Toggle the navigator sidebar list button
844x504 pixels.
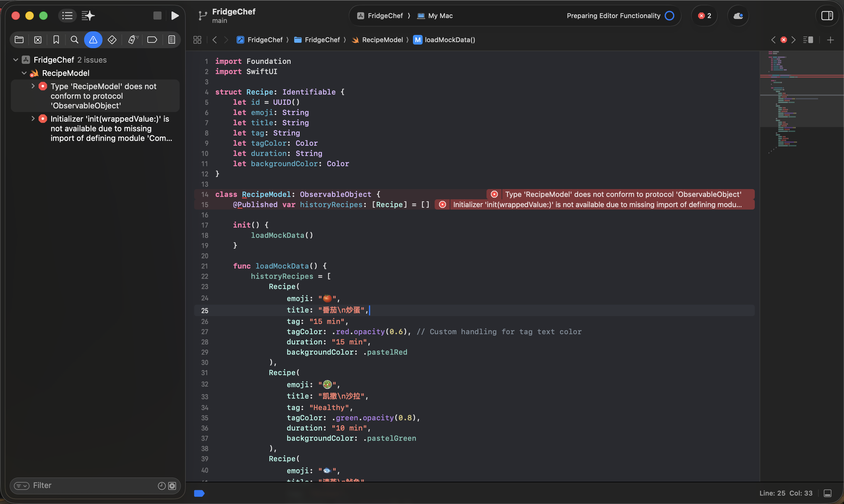[x=67, y=16]
